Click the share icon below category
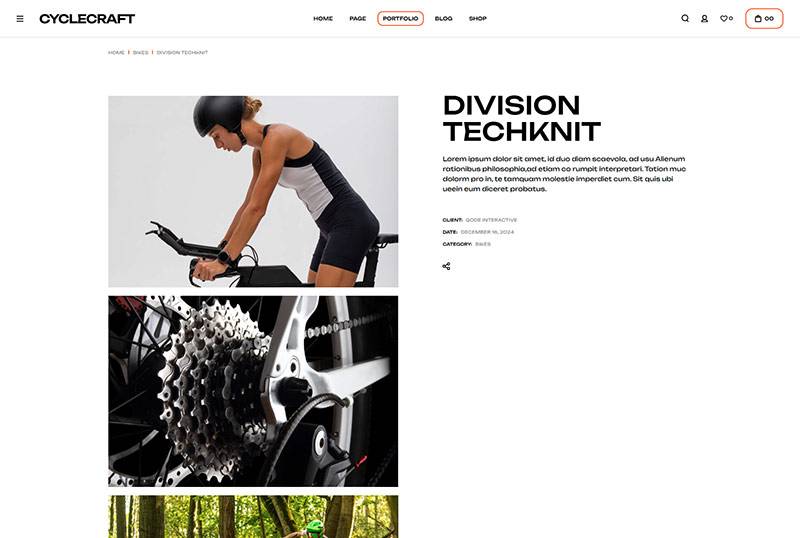Viewport: 800px width, 538px height. point(446,266)
